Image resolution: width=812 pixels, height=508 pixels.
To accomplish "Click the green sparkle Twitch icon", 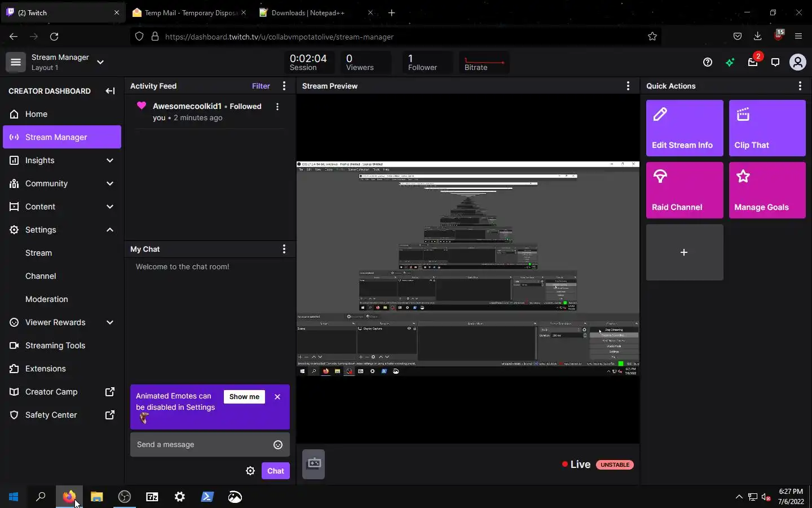I will (x=730, y=62).
